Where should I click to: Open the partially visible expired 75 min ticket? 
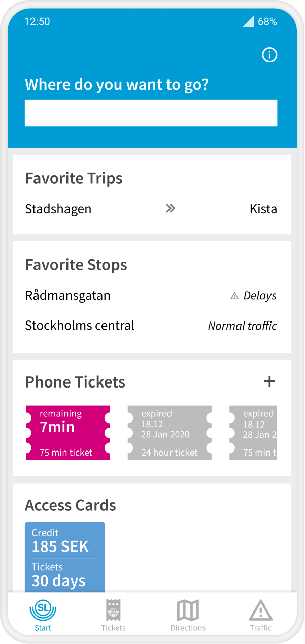tap(254, 433)
